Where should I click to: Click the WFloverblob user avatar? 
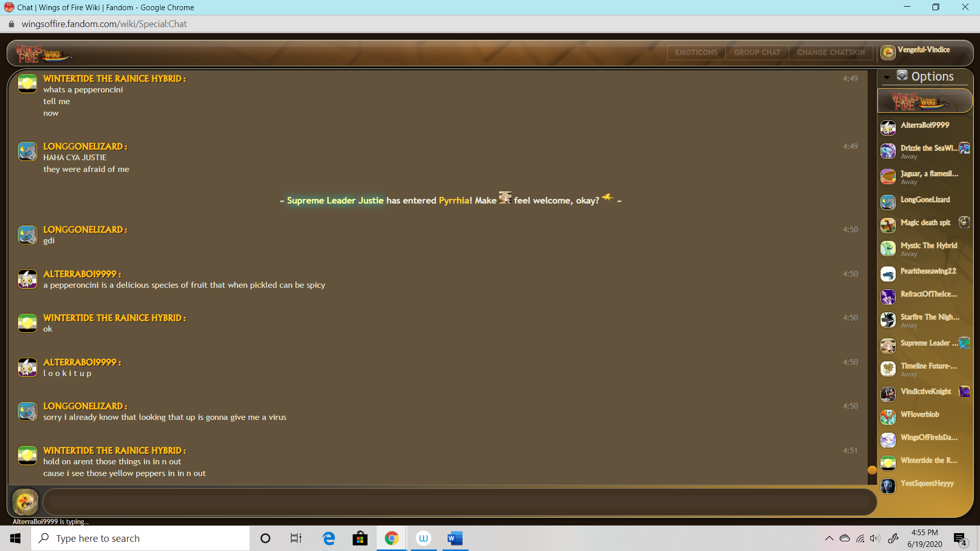(888, 417)
